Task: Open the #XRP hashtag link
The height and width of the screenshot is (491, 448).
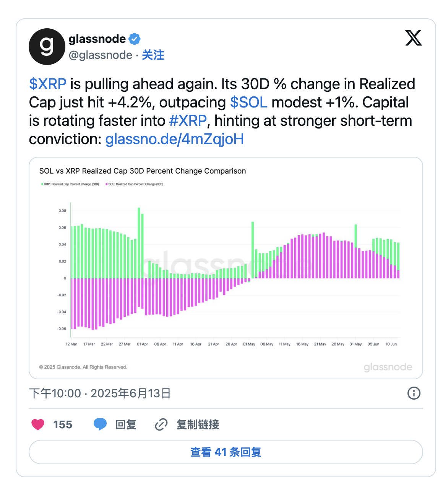Action: pos(188,121)
